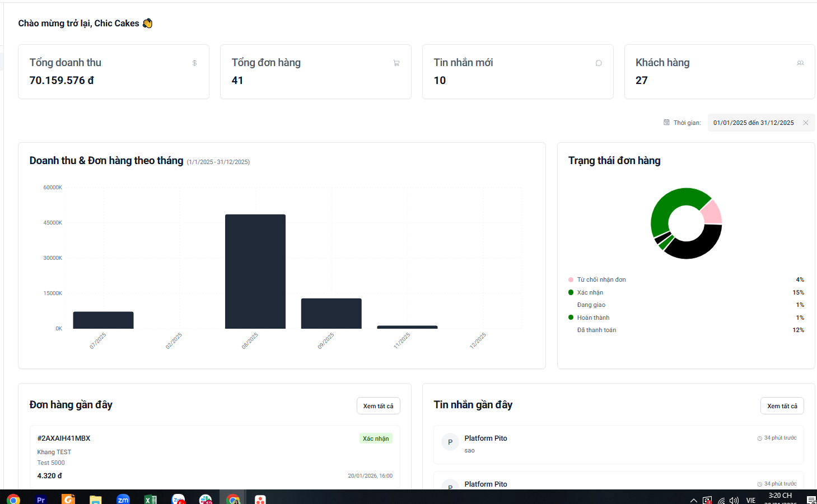Viewport: 817px width, 504px height.
Task: Open Adobe Premiere Pro from the taskbar
Action: point(41,499)
